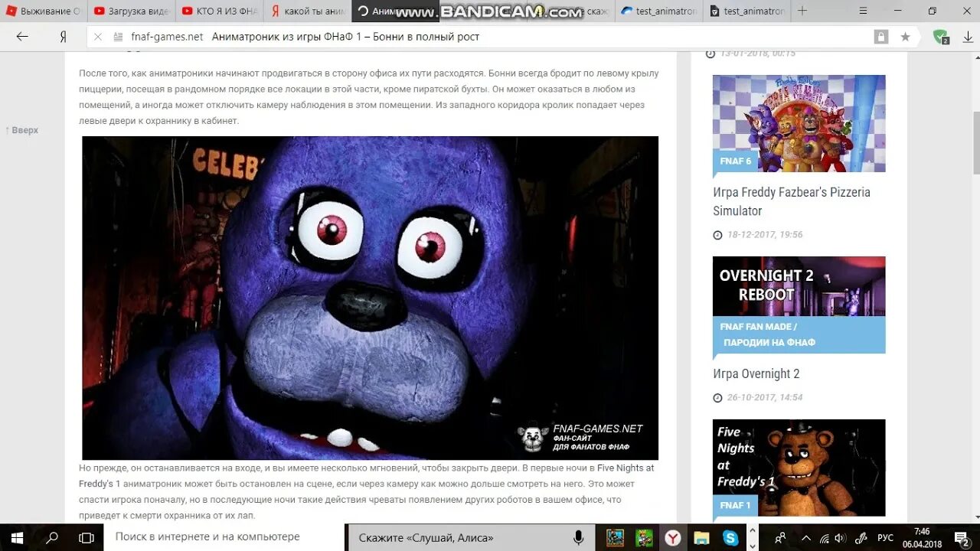Click the 'Поиск в интернете и на компьютере' search box
This screenshot has width=980, height=551.
[224, 537]
